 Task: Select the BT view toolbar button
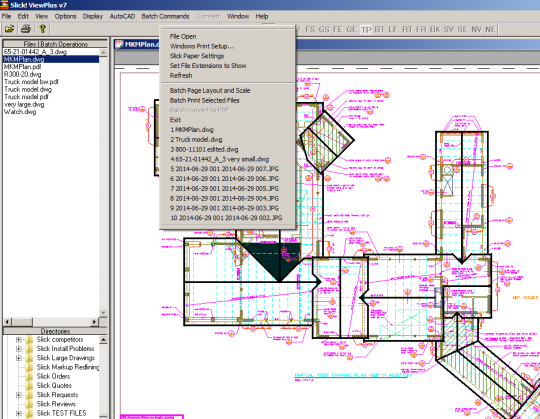[380, 30]
